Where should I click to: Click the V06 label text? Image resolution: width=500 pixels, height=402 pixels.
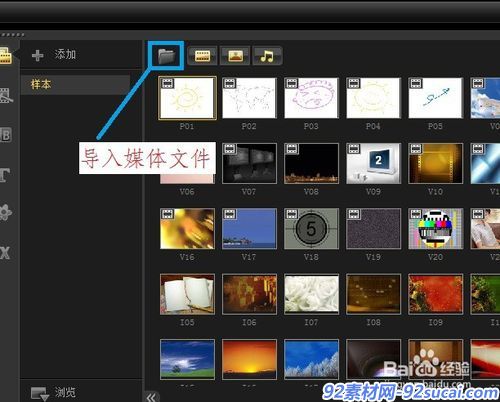tap(187, 192)
